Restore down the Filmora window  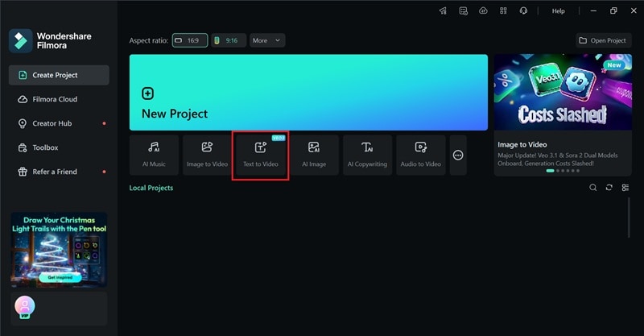pos(613,11)
